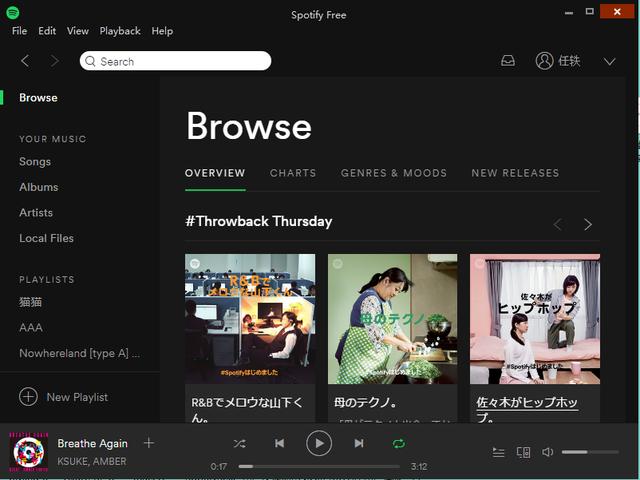640x480 pixels.
Task: Click the #Throwback Thursday section heading
Action: [x=259, y=221]
